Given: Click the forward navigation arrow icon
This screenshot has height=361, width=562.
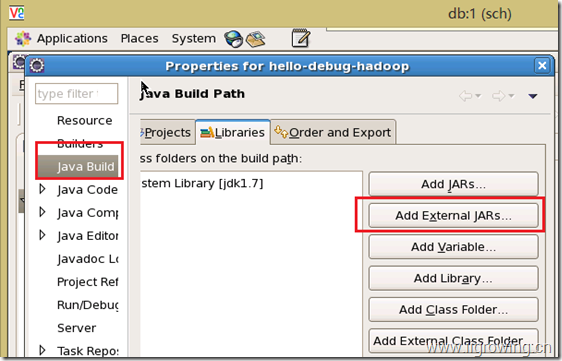Looking at the screenshot, I should pos(499,96).
